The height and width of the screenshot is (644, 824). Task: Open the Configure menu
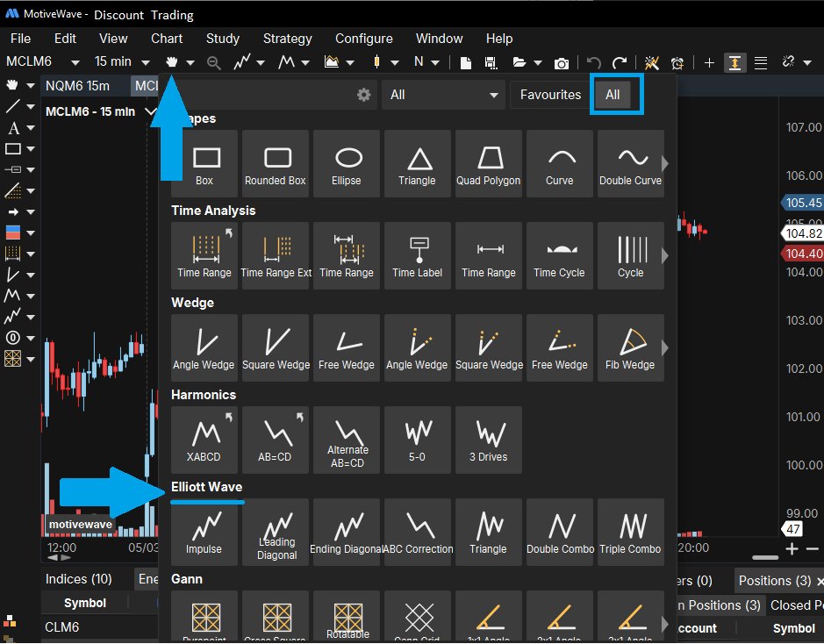coord(363,39)
